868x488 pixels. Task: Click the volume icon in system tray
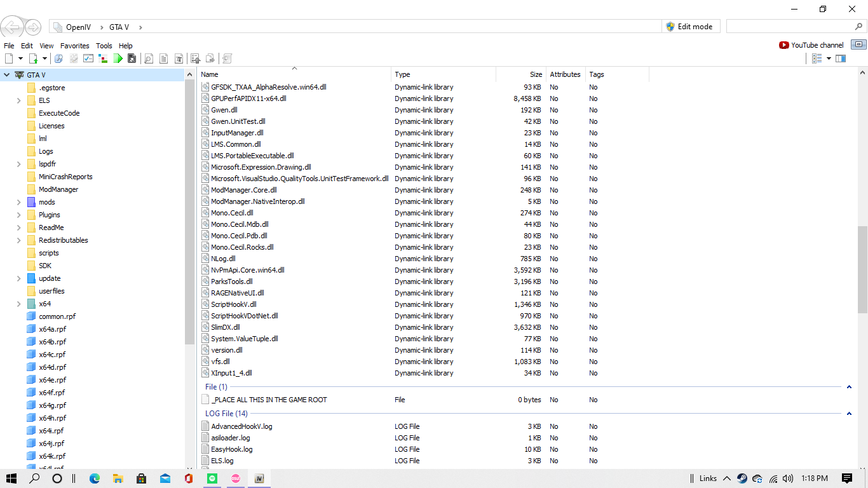(788, 478)
